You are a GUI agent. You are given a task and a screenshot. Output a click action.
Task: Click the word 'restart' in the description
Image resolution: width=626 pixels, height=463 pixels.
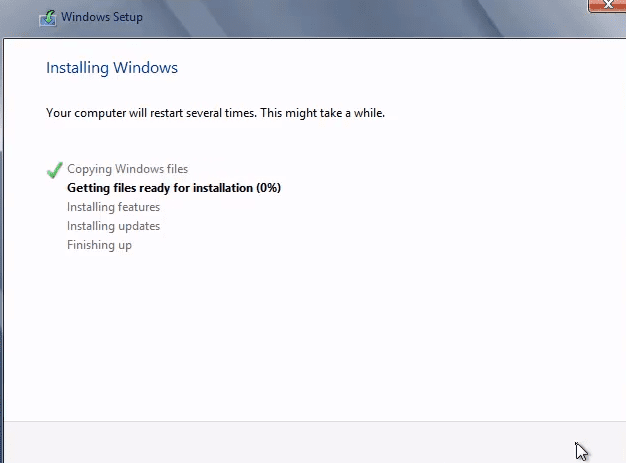click(166, 113)
